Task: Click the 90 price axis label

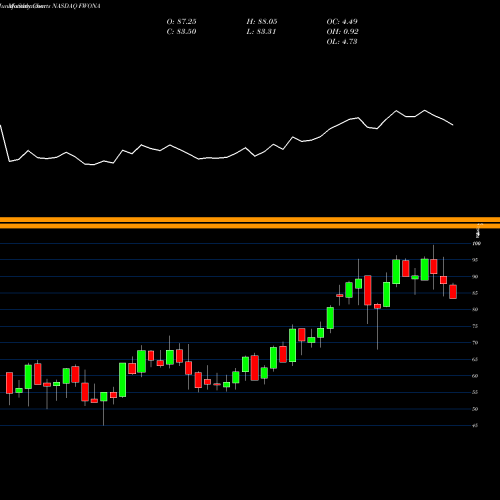Action: [x=476, y=277]
